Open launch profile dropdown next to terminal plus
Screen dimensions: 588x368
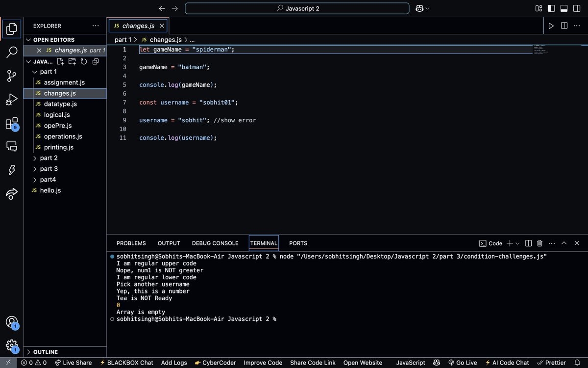coord(517,243)
